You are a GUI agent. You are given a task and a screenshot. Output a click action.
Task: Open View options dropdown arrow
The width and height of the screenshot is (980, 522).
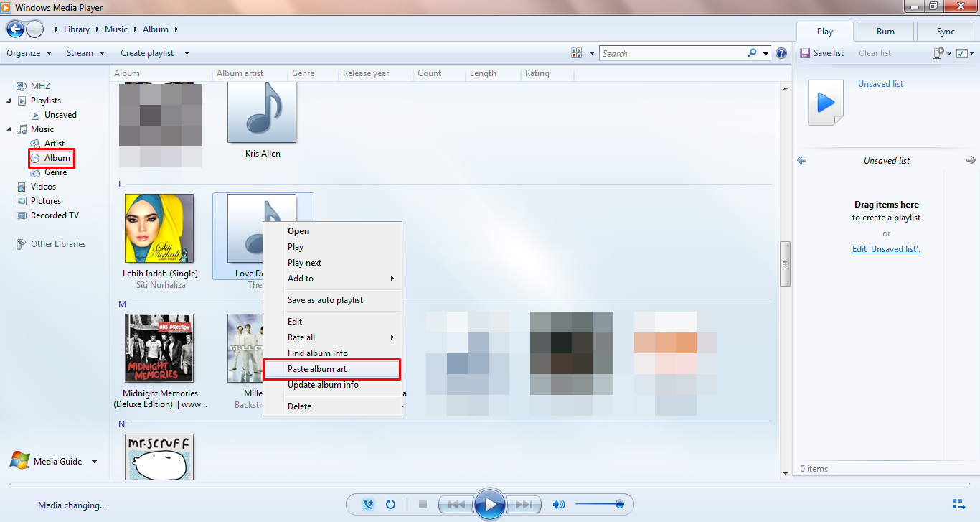(592, 53)
